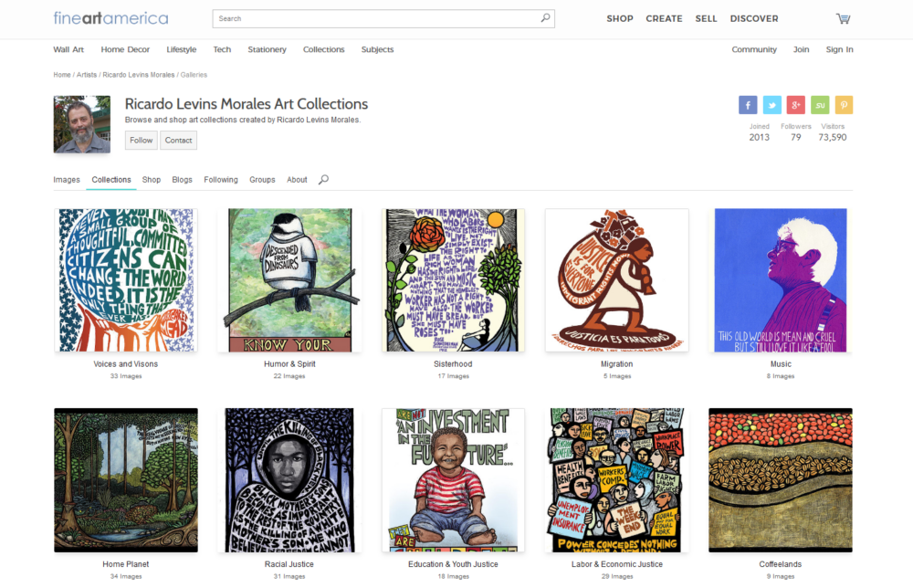Screen dimensions: 913x588
Task: Share on StumbleUpon
Action: 820,105
